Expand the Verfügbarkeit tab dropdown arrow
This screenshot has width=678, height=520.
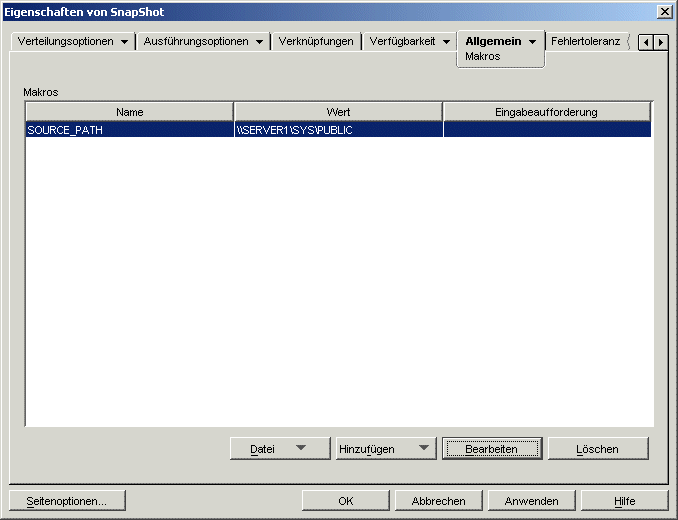click(x=446, y=42)
